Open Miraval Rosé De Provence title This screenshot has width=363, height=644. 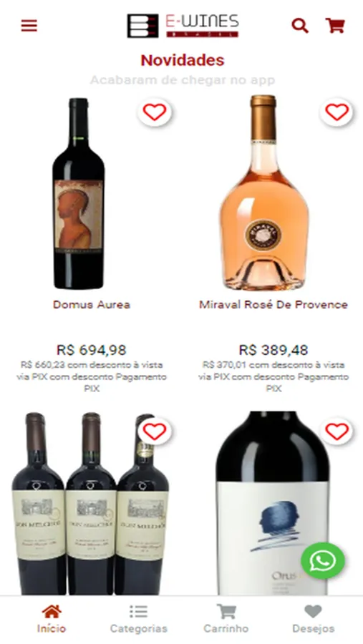point(274,305)
